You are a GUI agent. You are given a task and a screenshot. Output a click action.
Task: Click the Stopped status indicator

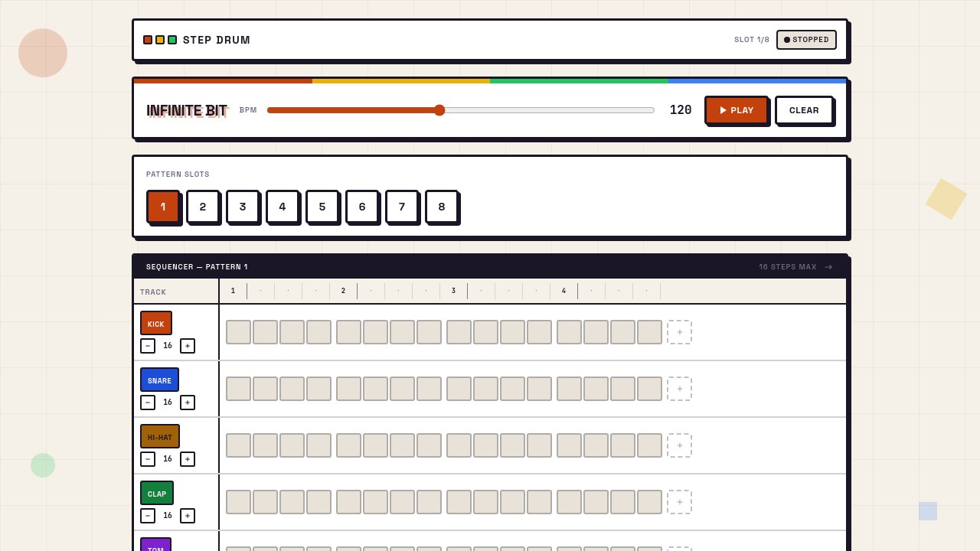pos(806,40)
